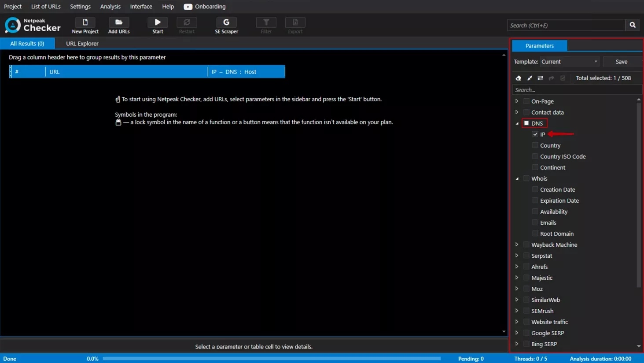Screen dimensions: 644x363
Task: Click the greyed checkmark box icon in toolbar
Action: [x=563, y=78]
